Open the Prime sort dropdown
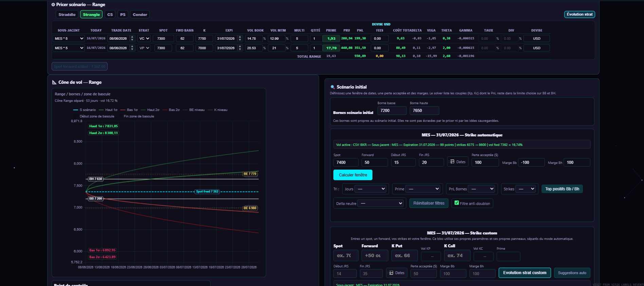Screen dimensions: 644x286 [x=423, y=189]
